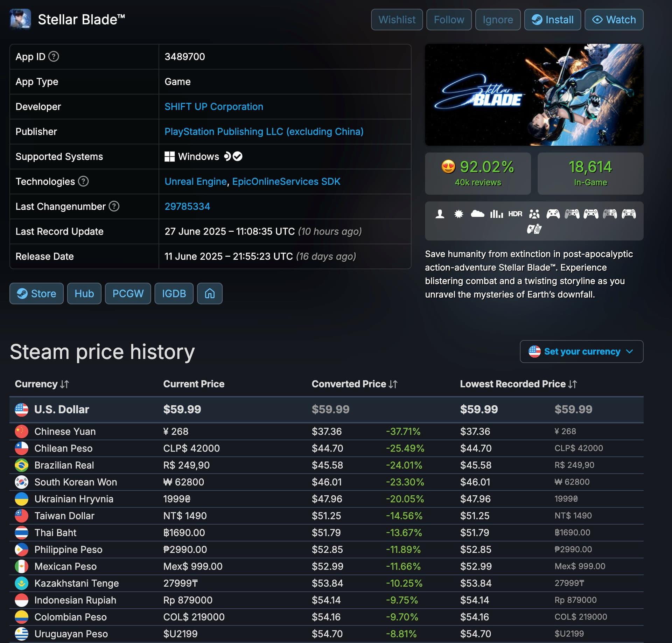Click the dimmed DualSense controller icon

tap(610, 214)
